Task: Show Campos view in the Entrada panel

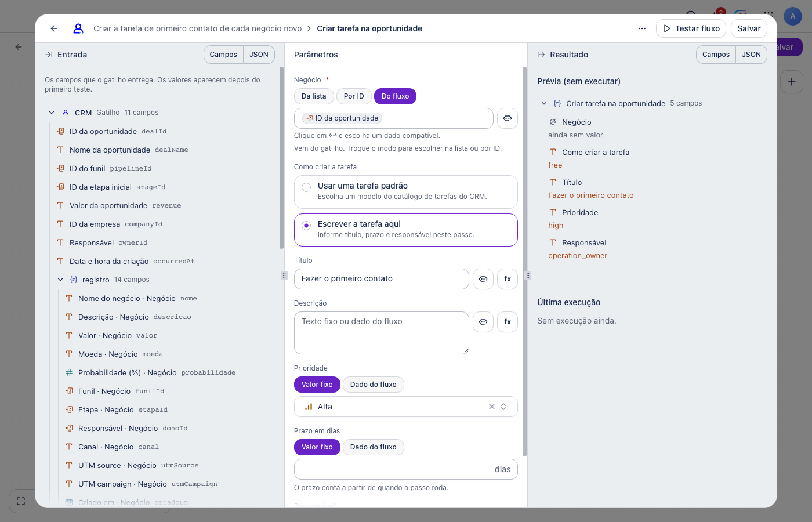Action: [x=223, y=55]
